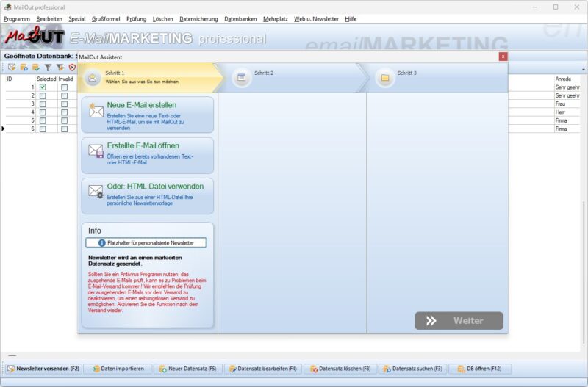Click Neuer Datensatz (F5) button
This screenshot has width=588, height=387.
pyautogui.click(x=188, y=369)
